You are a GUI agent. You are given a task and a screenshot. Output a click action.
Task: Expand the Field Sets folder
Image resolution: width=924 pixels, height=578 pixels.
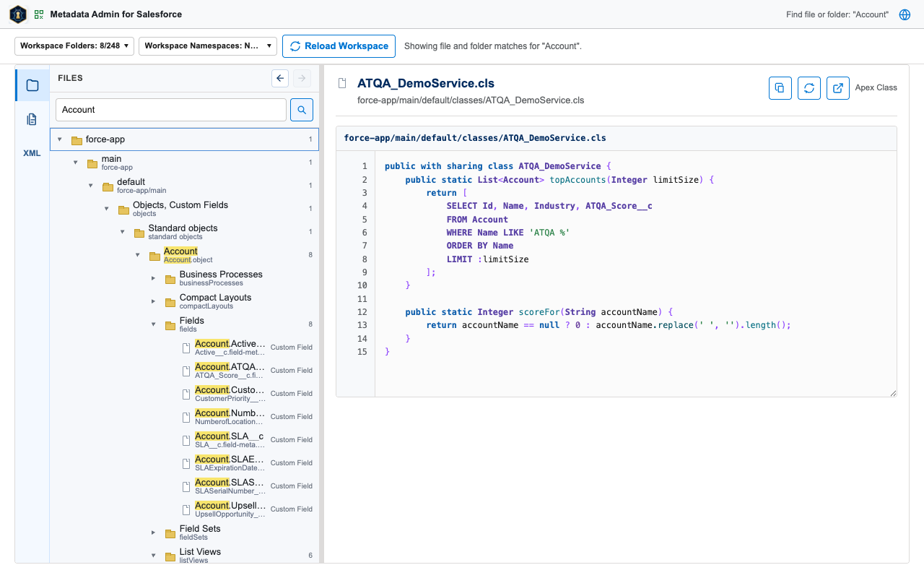tap(153, 532)
